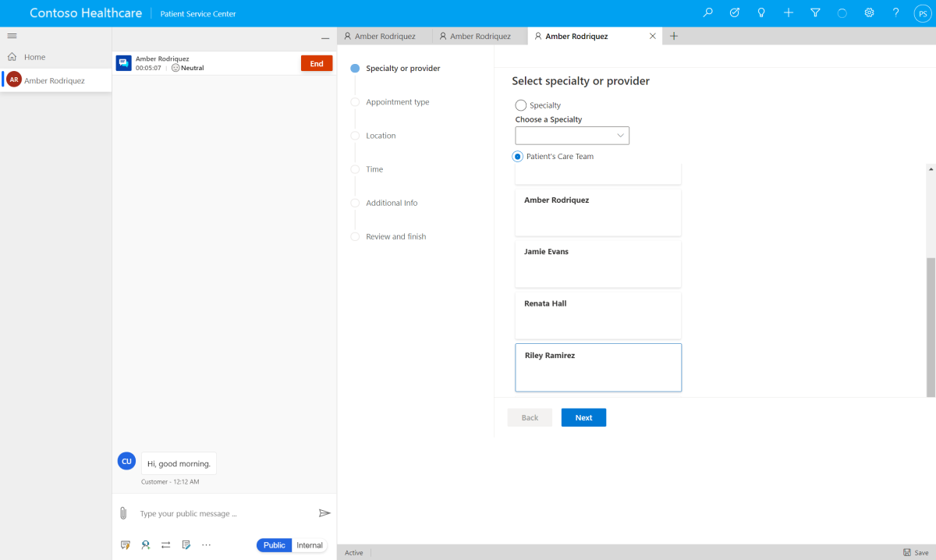Open more options ellipsis in chat toolbar

pos(207,545)
